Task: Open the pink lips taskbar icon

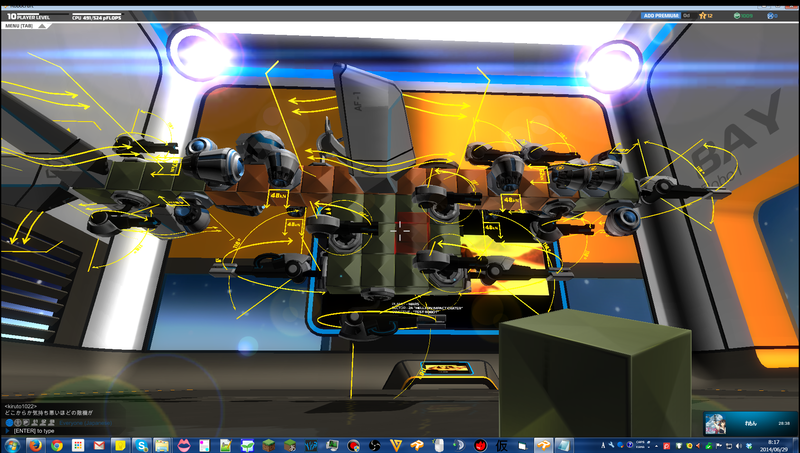Action: coord(184,445)
